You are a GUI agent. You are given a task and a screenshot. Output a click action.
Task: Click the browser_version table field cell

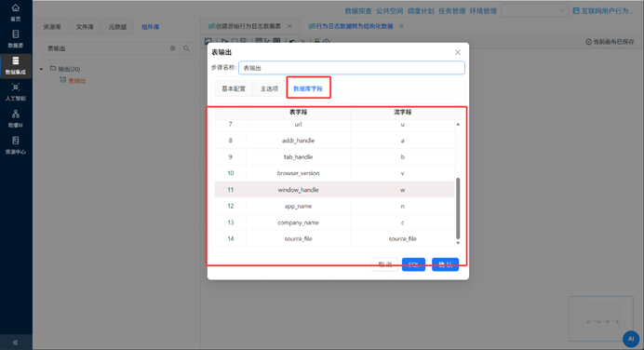point(298,173)
